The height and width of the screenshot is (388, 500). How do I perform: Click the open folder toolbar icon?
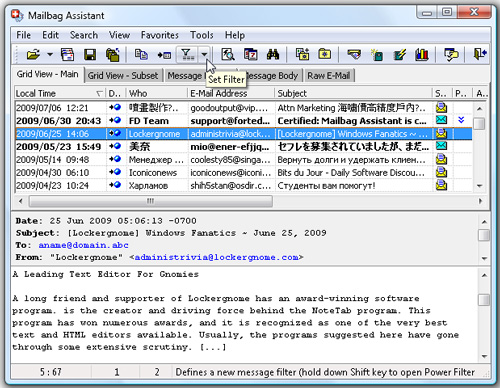33,54
